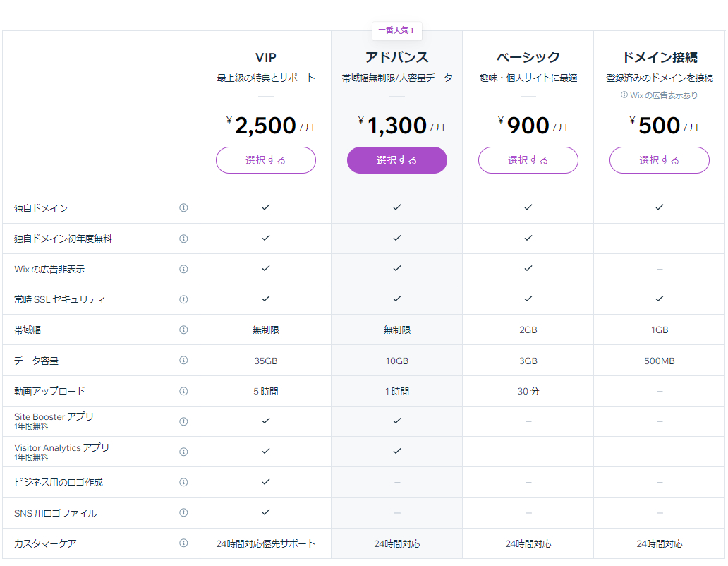Click 無制限 bandwidth in VIP column
The image size is (728, 566).
(x=265, y=330)
